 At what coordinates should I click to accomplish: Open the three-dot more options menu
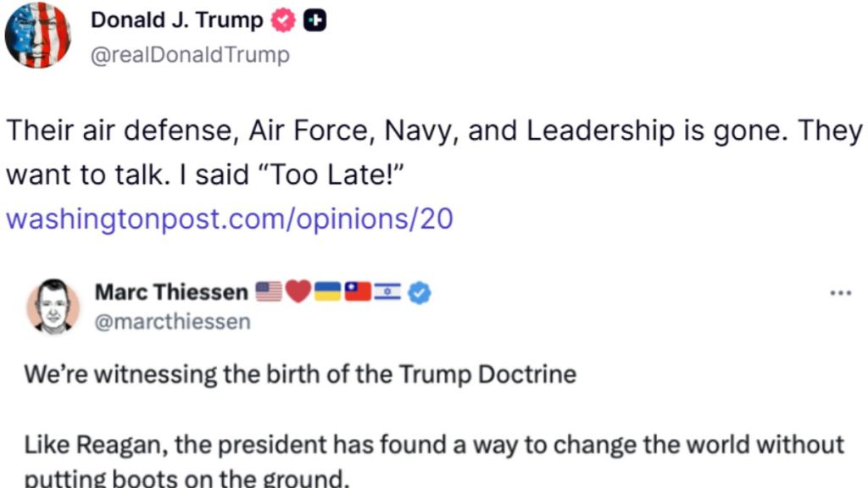coord(840,293)
